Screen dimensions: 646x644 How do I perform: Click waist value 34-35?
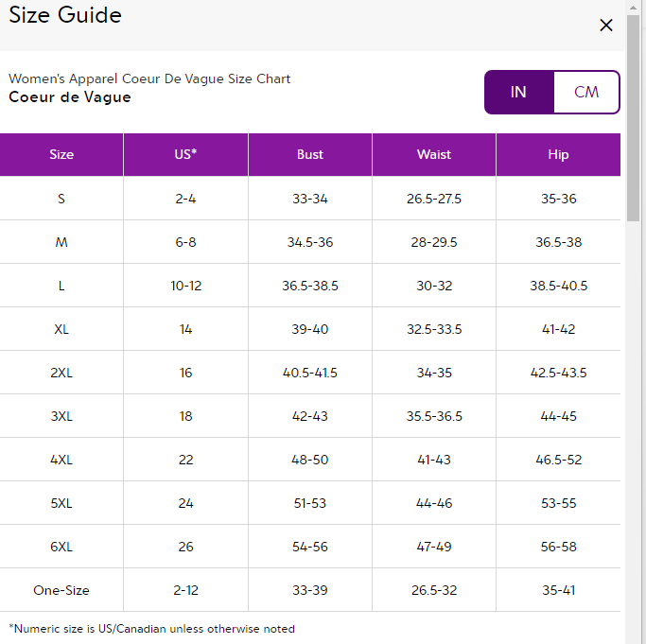434,373
